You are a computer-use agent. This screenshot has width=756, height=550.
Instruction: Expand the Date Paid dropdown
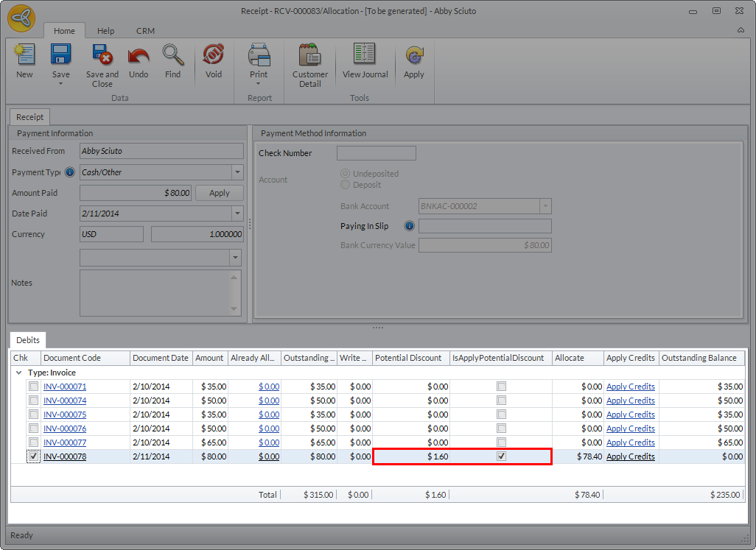(x=237, y=214)
